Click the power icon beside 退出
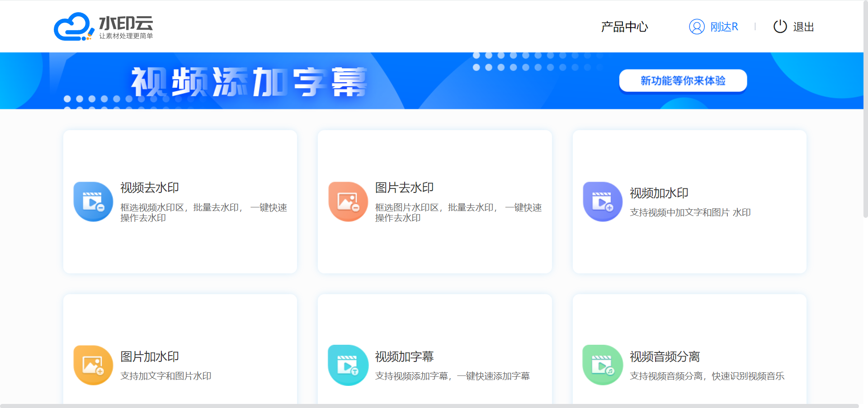This screenshot has height=408, width=868. point(780,27)
